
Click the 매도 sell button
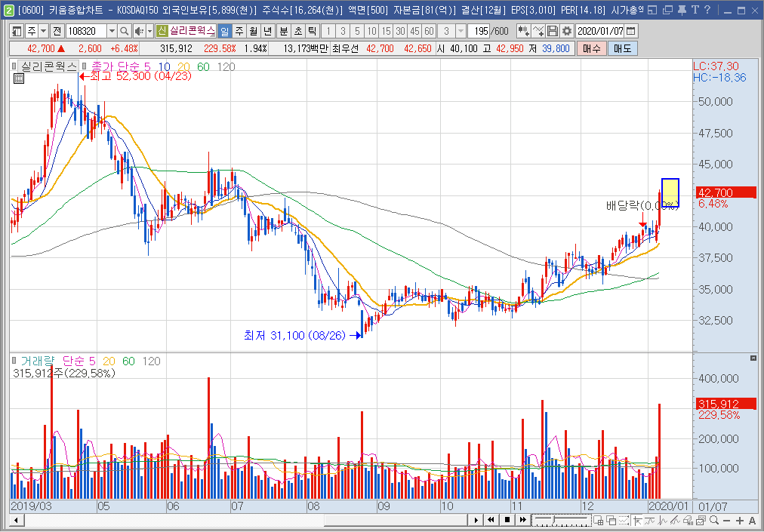pyautogui.click(x=622, y=48)
